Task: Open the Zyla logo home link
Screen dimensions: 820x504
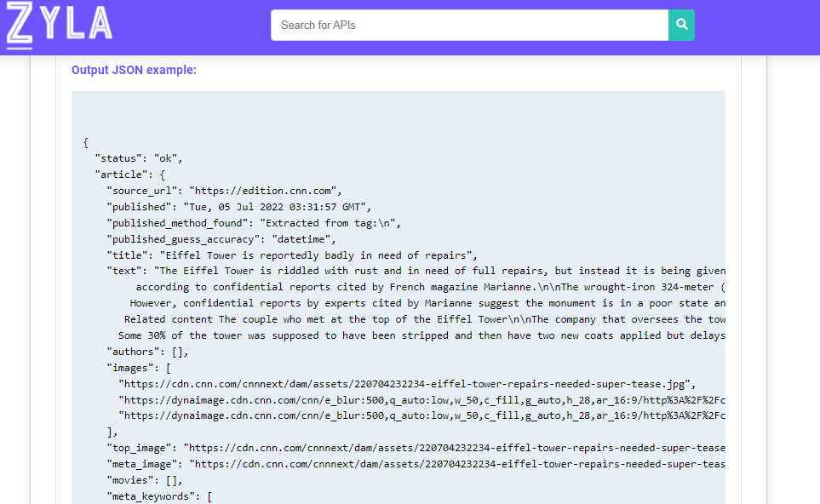Action: [x=59, y=25]
